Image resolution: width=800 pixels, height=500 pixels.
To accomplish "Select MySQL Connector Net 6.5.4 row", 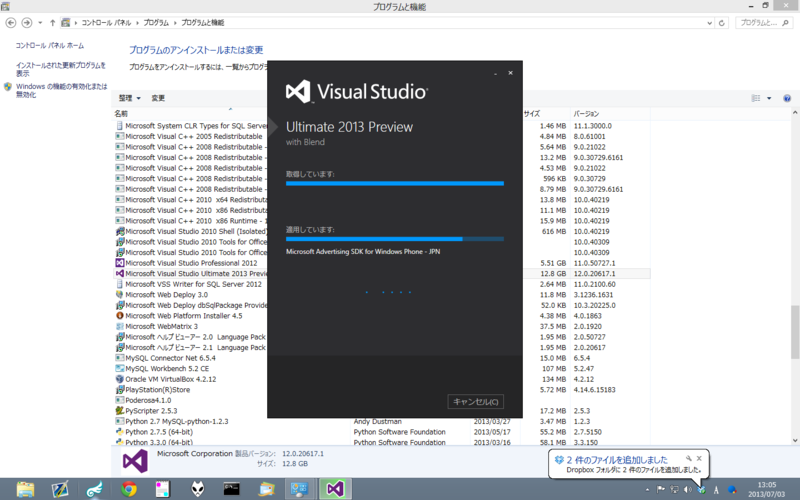I will [381, 358].
